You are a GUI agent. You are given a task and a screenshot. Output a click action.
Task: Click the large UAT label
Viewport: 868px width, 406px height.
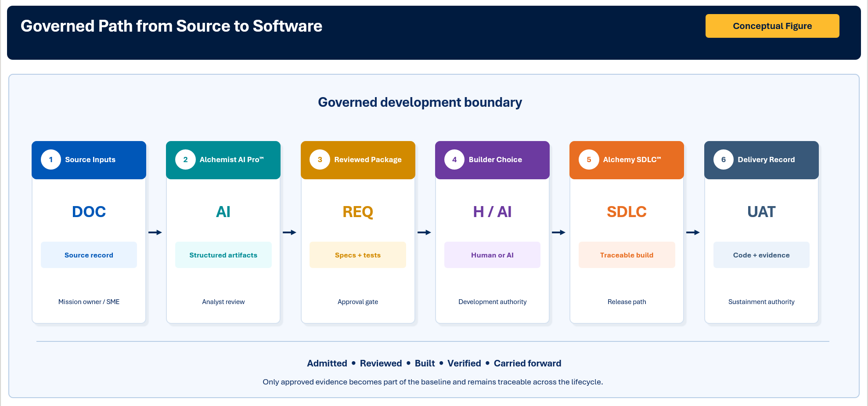pos(761,212)
